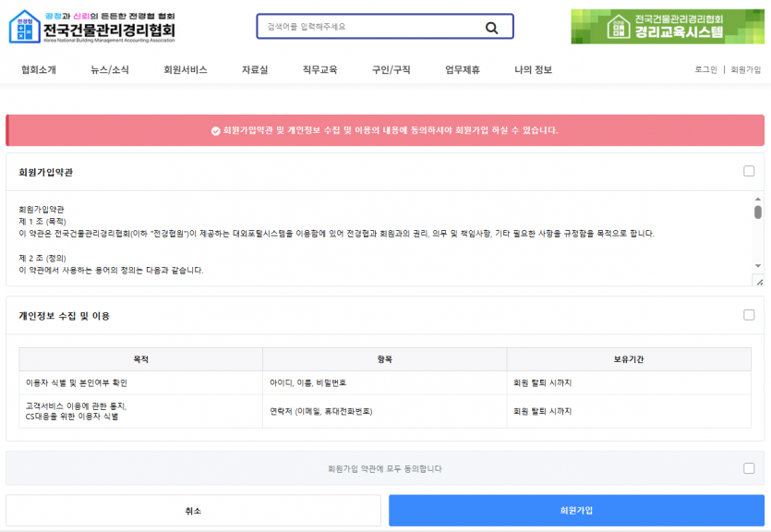This screenshot has width=771, height=532.
Task: Open the 업무제휴 menu
Action: (463, 70)
